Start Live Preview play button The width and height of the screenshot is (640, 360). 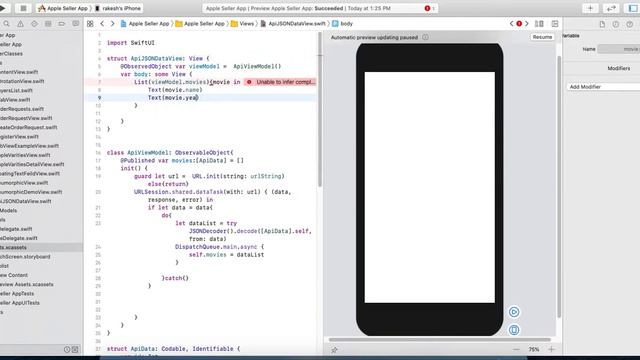514,312
